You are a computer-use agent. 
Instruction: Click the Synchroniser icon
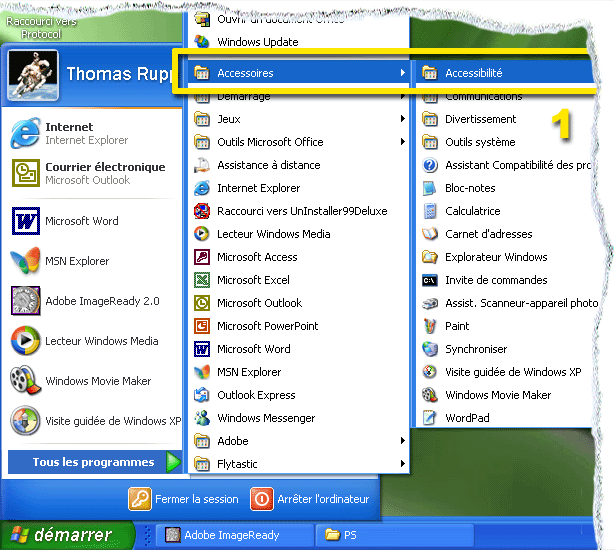(x=430, y=349)
